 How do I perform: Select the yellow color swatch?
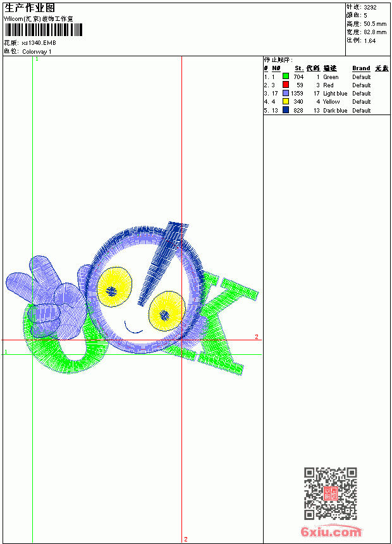(286, 101)
